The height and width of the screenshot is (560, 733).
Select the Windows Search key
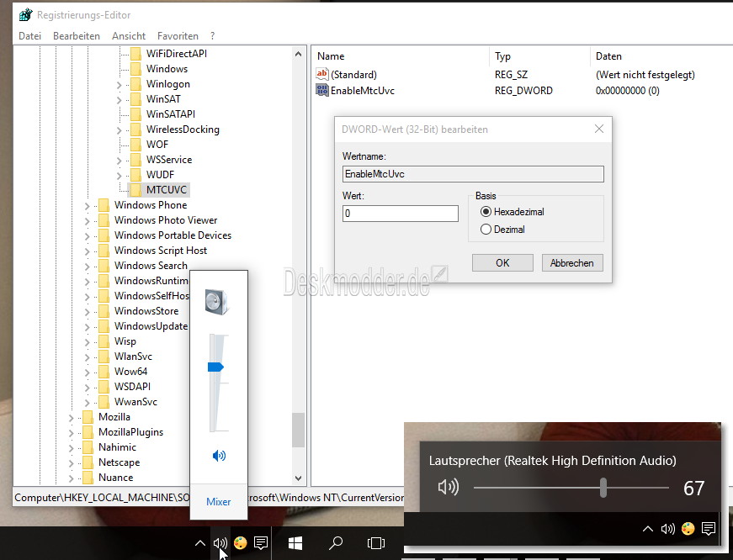click(151, 266)
